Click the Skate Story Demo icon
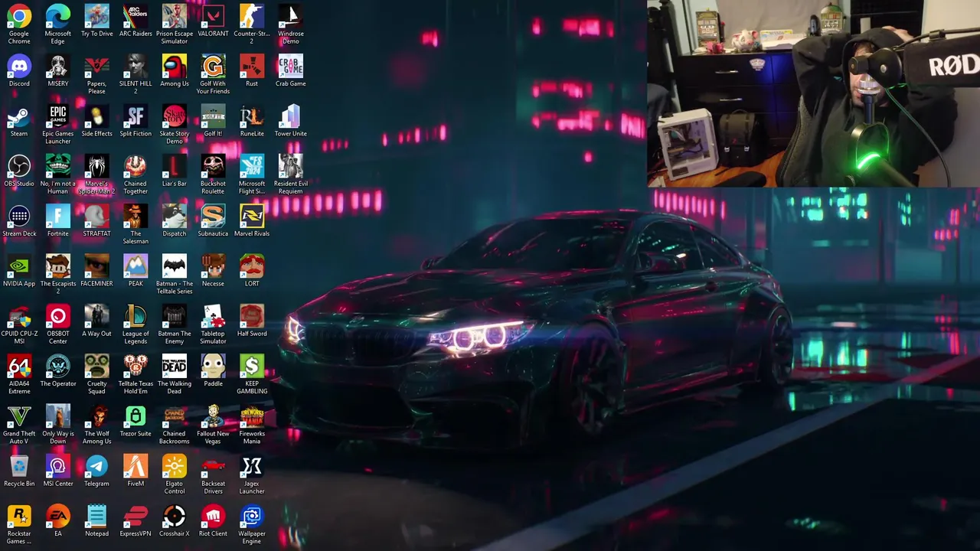Image resolution: width=980 pixels, height=551 pixels. point(175,116)
